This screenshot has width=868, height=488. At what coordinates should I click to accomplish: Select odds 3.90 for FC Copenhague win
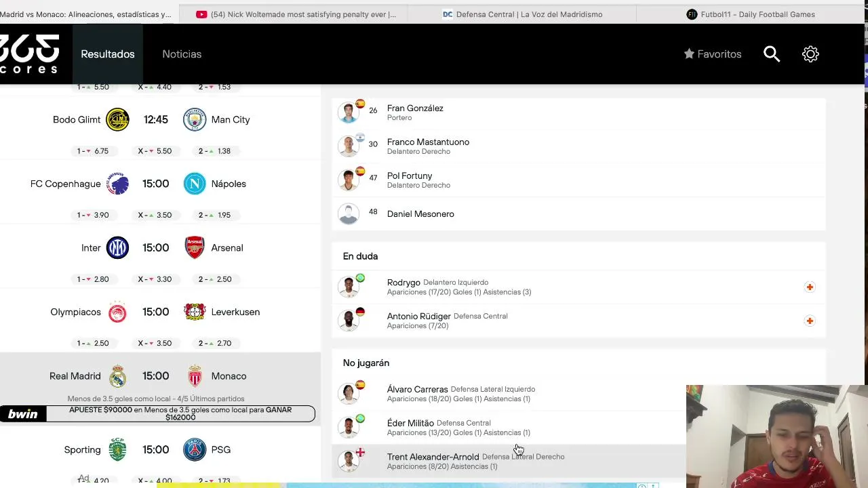[93, 215]
